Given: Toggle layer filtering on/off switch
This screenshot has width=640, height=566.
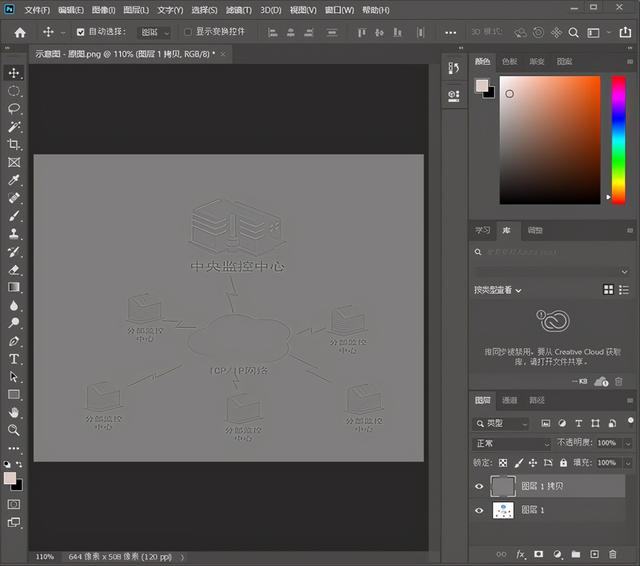Looking at the screenshot, I should click(631, 420).
